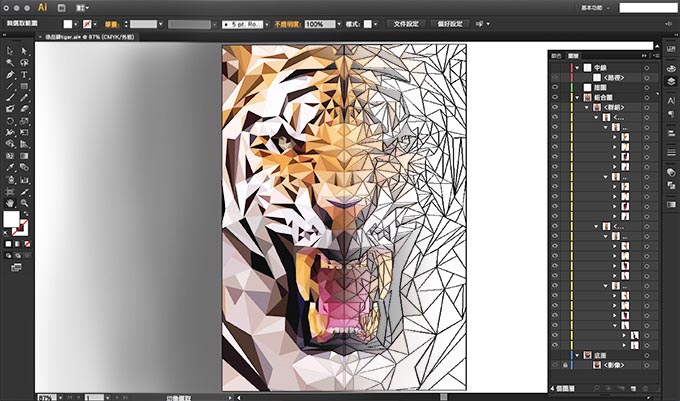Open the opacity 100% dropdown arrow
Viewport: 680px width, 401px height.
coord(339,24)
